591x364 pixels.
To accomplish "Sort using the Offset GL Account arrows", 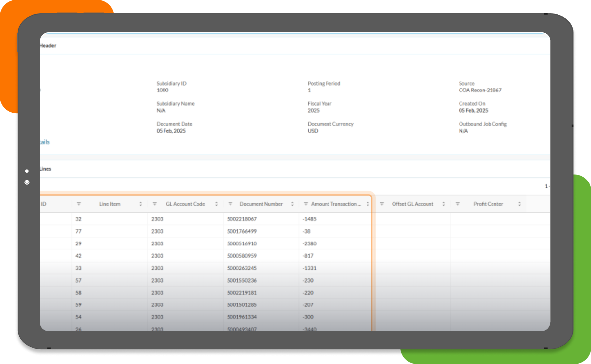I will point(443,204).
